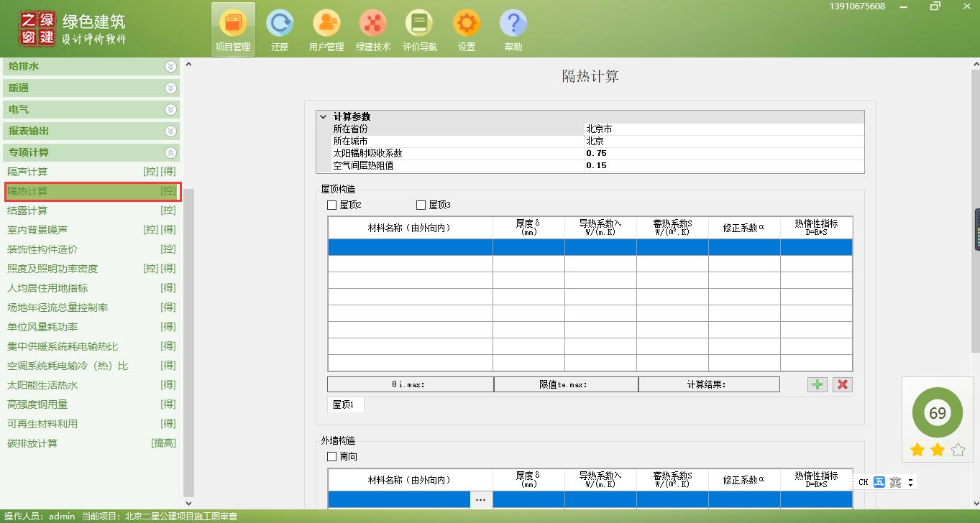Screen dimensions: 980x523
Task: Open 空调系统耗电输冷（热）比 item
Action: pos(91,366)
